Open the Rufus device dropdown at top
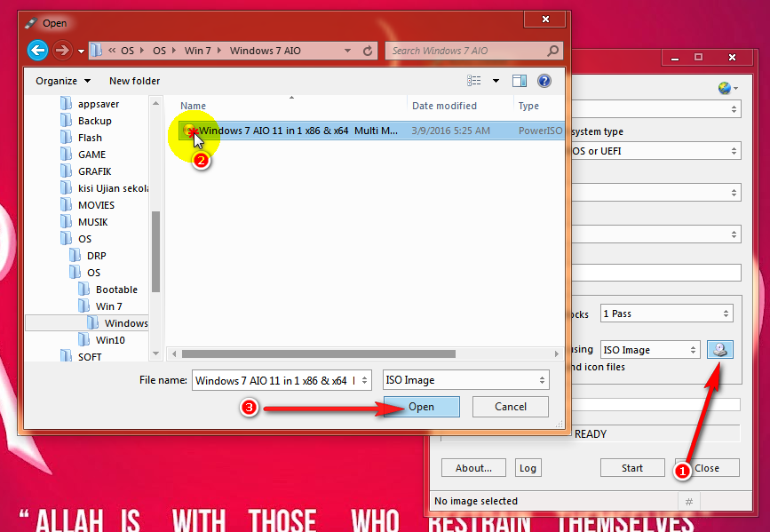The image size is (770, 532). coord(656,109)
